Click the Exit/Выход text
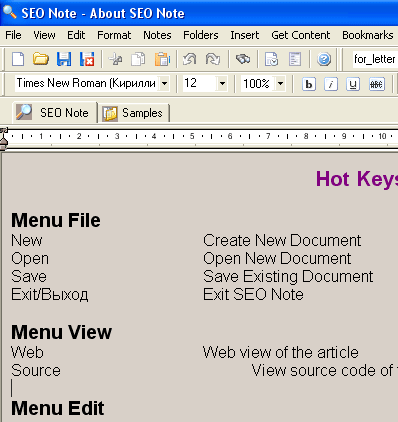 click(x=50, y=294)
